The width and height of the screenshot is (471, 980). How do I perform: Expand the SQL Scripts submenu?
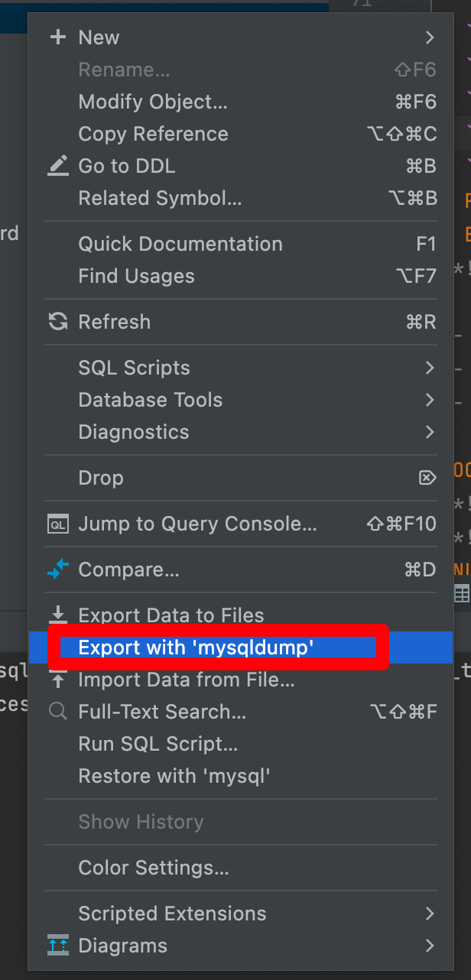[x=134, y=368]
